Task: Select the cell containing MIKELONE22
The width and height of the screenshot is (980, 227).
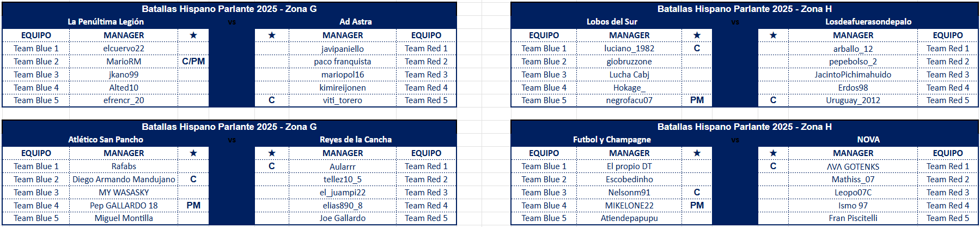Action: point(629,206)
